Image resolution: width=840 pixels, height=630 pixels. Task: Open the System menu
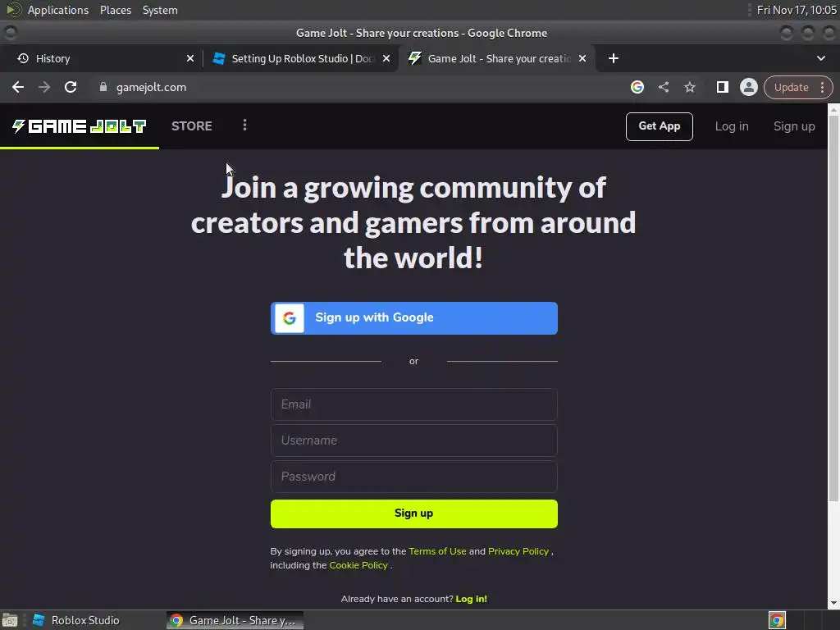coord(160,10)
